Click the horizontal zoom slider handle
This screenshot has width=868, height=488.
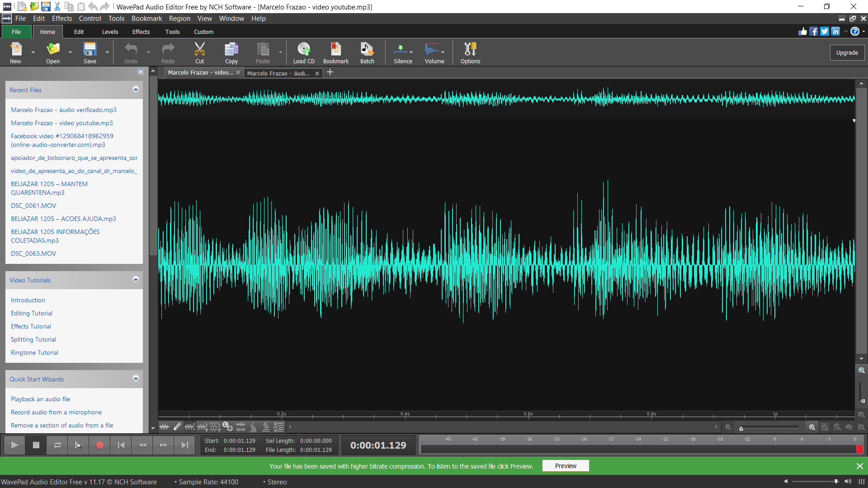[741, 428]
